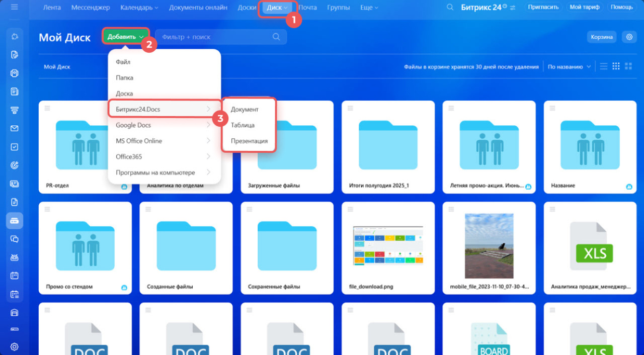Image resolution: width=644 pixels, height=355 pixels.
Task: Switch to the small grid view mode
Action: (x=616, y=66)
